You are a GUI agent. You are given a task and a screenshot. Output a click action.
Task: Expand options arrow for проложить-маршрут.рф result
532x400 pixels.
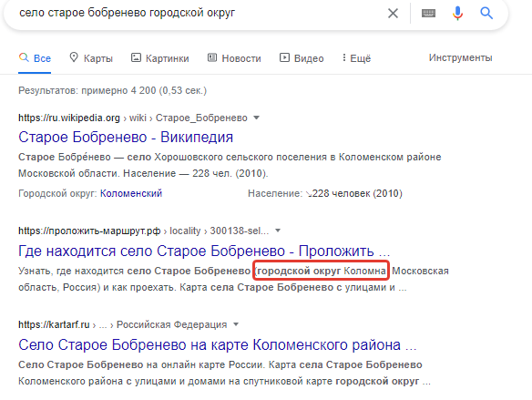point(278,231)
